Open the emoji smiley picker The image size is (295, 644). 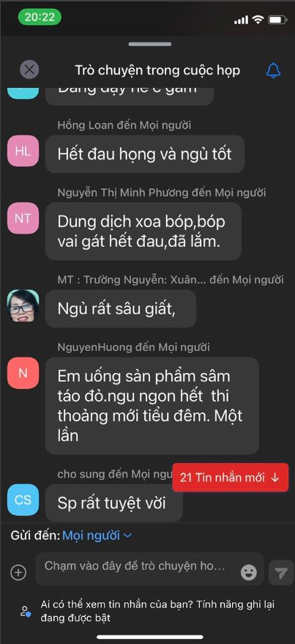click(249, 572)
